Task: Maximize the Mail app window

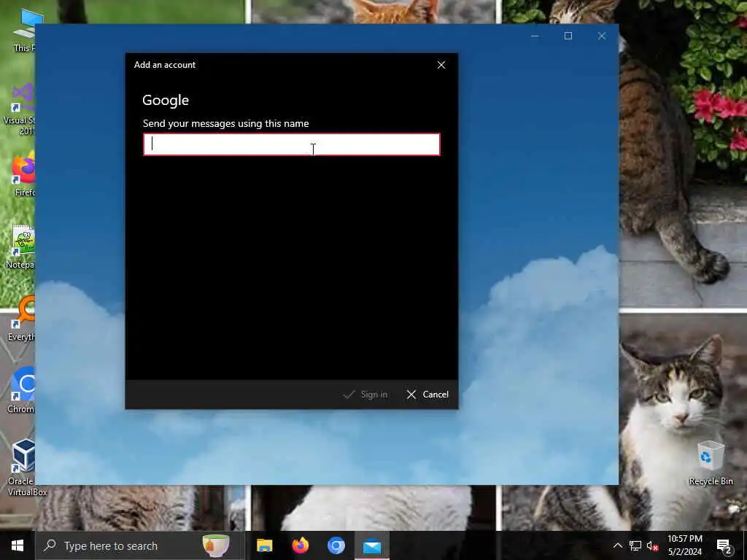Action: (x=568, y=36)
